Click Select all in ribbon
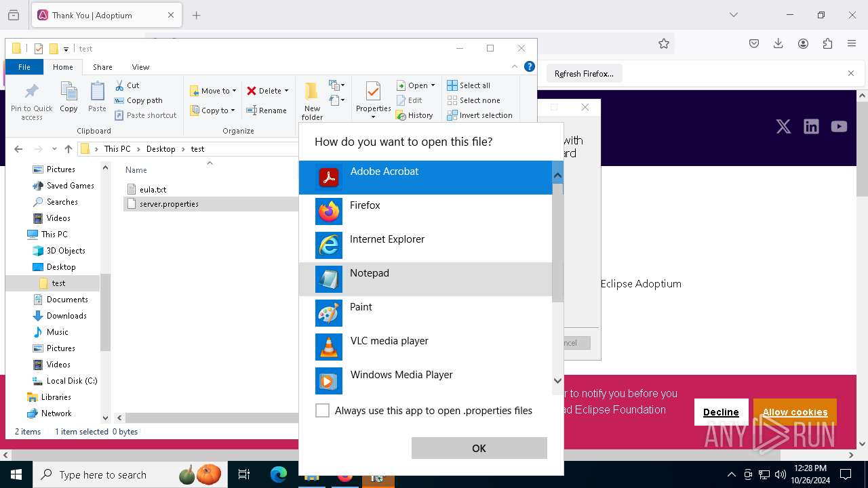Image resolution: width=868 pixels, height=488 pixels. click(469, 85)
